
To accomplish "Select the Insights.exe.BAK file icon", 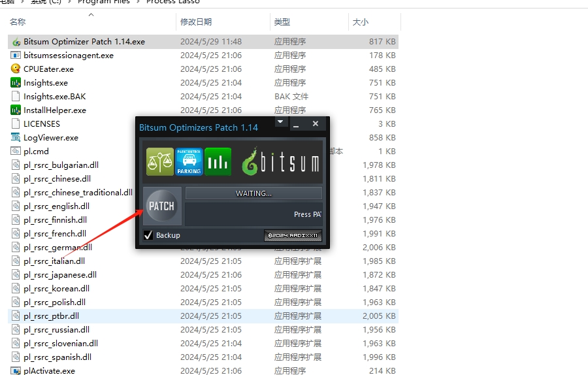I will (16, 97).
